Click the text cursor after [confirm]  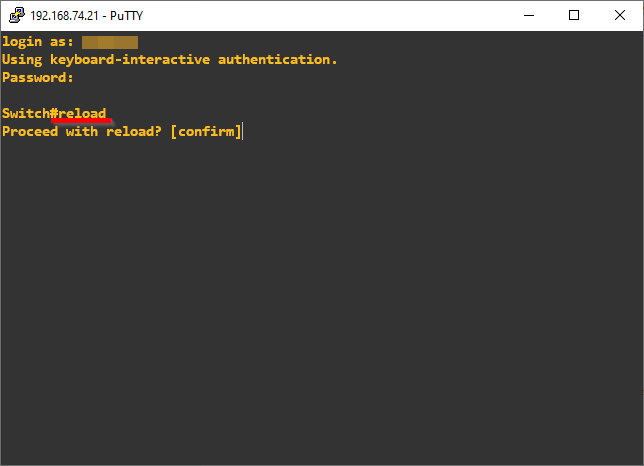coord(244,131)
